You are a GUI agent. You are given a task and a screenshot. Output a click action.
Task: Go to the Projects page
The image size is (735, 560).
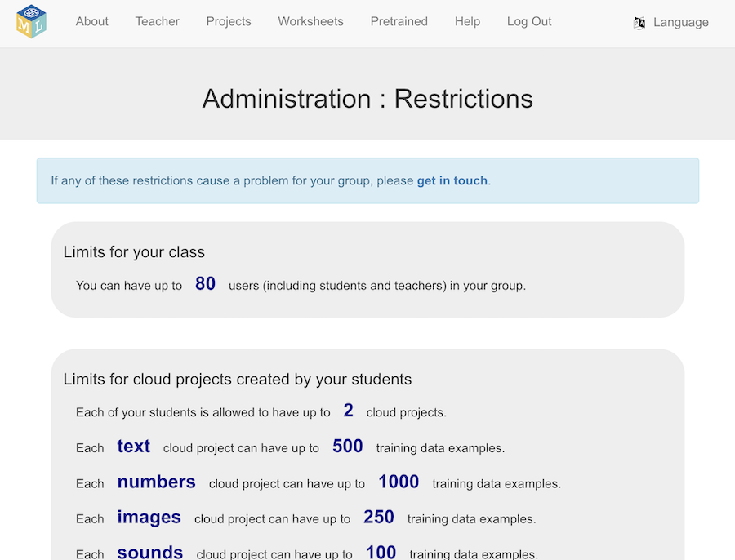point(229,21)
